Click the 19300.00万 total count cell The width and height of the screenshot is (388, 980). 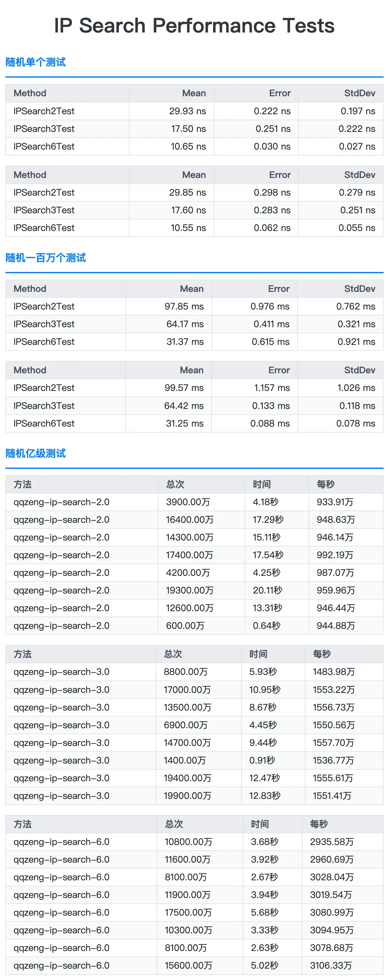tap(201, 590)
